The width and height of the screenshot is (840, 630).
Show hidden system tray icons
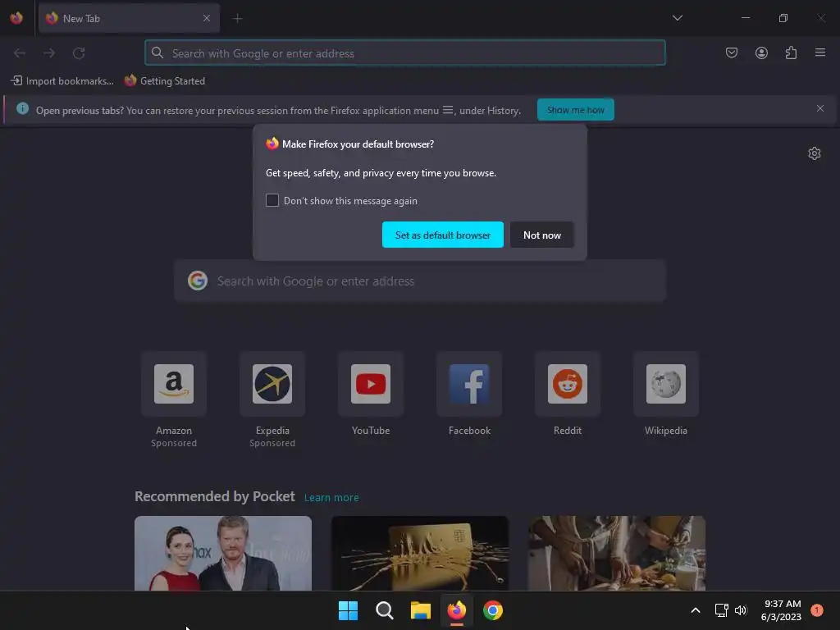tap(696, 610)
